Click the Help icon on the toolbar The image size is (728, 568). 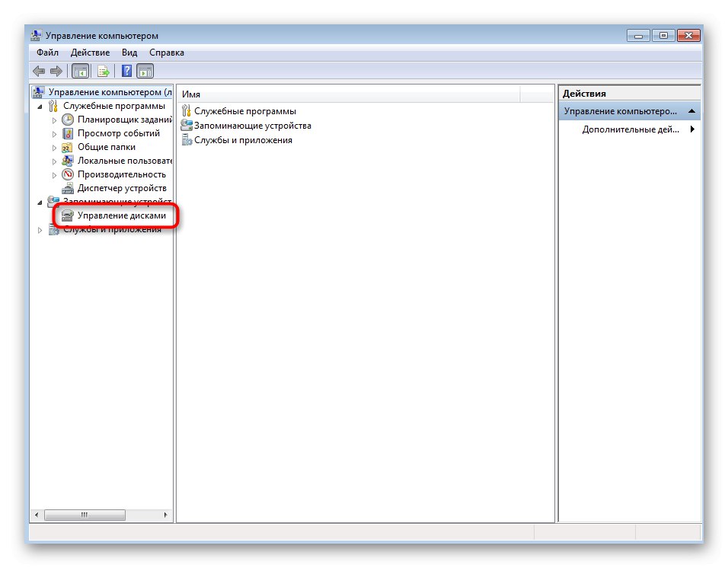pos(126,71)
